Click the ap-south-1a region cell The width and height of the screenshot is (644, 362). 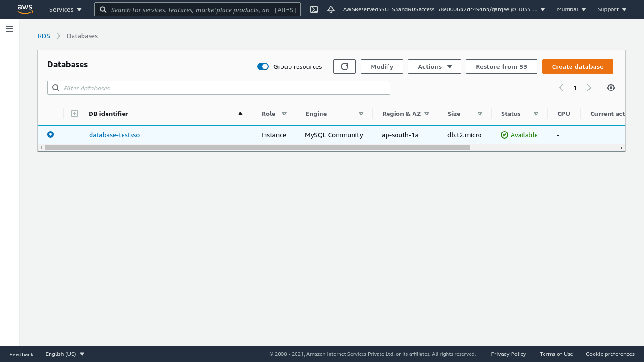click(x=400, y=135)
